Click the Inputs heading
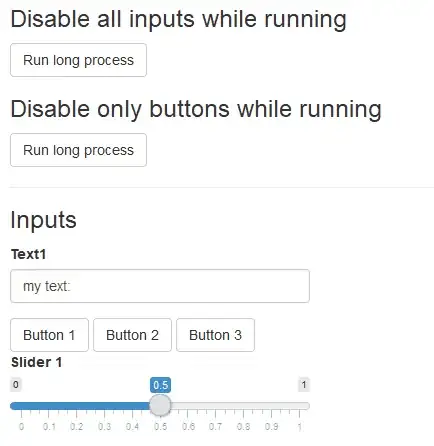Viewport: 434px width, 446px height. coord(43,220)
